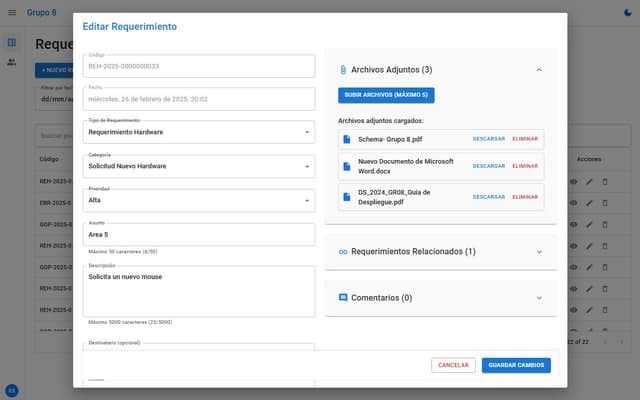Click the link icon beside Requerimientos Relacionados

click(343, 252)
